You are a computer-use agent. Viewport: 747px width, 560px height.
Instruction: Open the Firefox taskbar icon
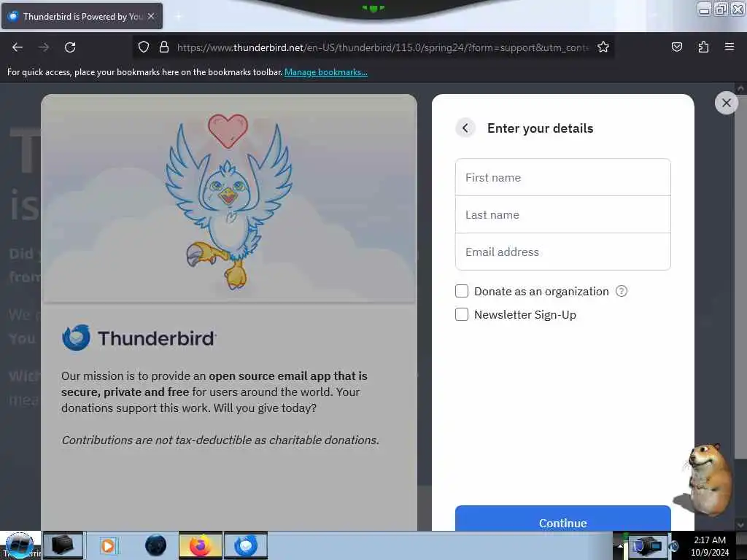201,545
